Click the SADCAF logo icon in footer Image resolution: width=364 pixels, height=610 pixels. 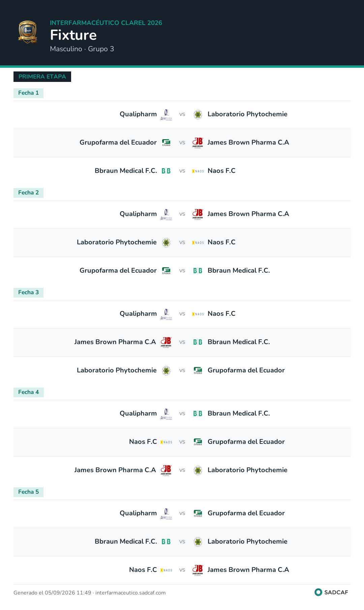point(318,592)
